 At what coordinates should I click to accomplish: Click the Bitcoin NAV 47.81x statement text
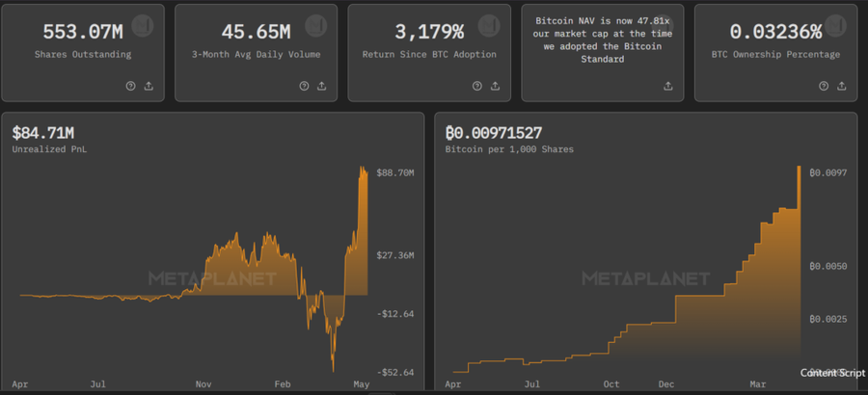(608, 39)
